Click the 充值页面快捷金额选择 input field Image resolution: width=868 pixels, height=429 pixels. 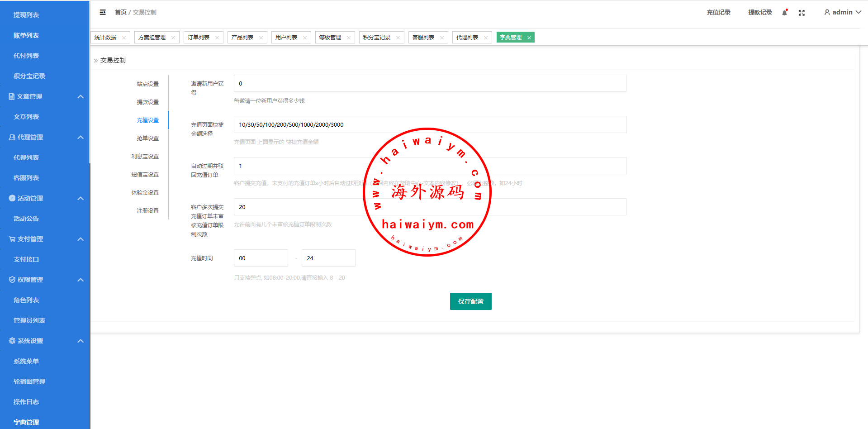(x=430, y=124)
